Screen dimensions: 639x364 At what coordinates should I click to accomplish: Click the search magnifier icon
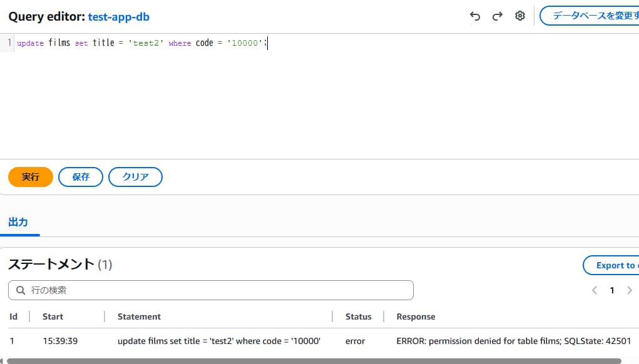point(21,290)
